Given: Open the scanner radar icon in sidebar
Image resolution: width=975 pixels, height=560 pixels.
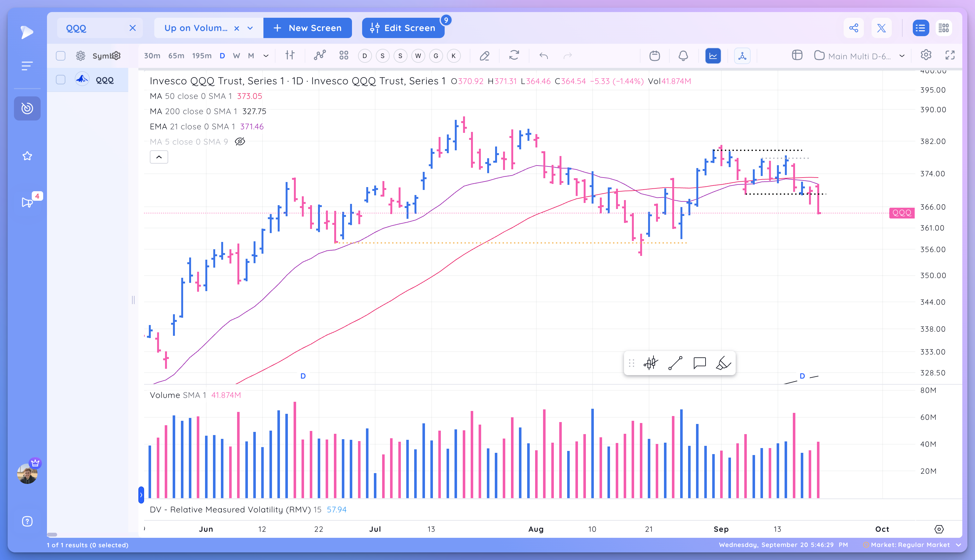Looking at the screenshot, I should [x=27, y=108].
